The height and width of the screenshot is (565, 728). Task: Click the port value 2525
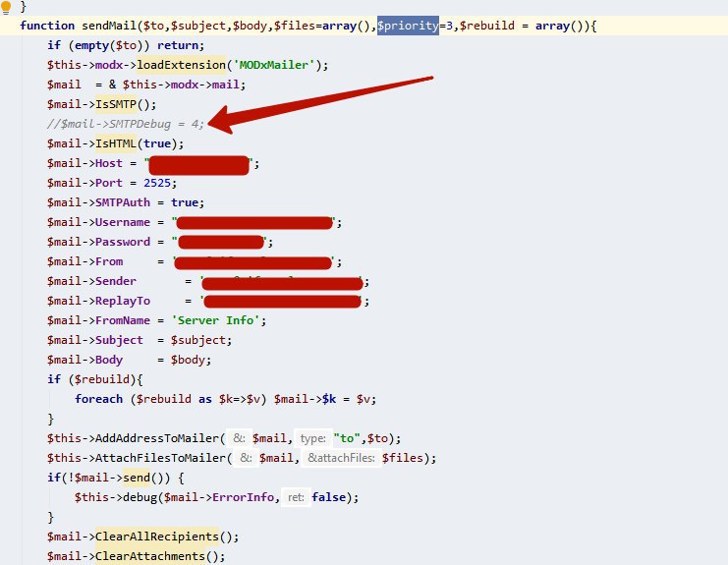[x=157, y=183]
